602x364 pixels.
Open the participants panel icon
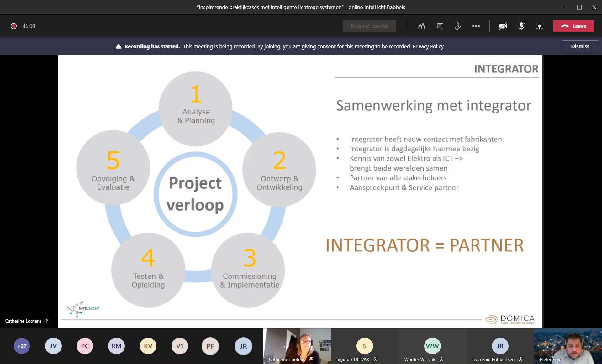421,26
